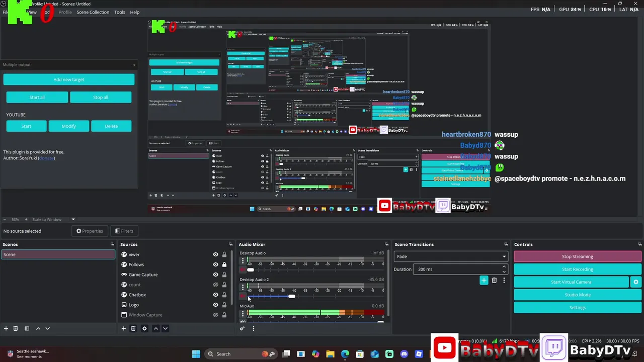Open advanced audio properties gears icon

(x=242, y=328)
